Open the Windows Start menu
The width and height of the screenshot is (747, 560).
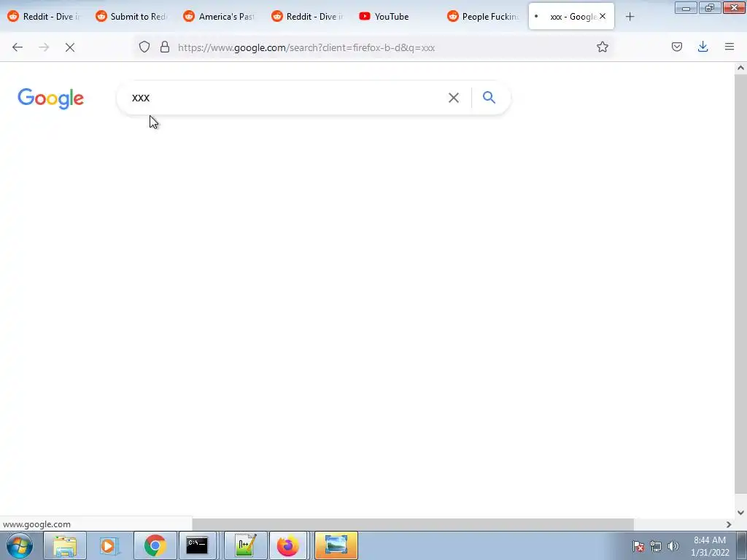(20, 545)
